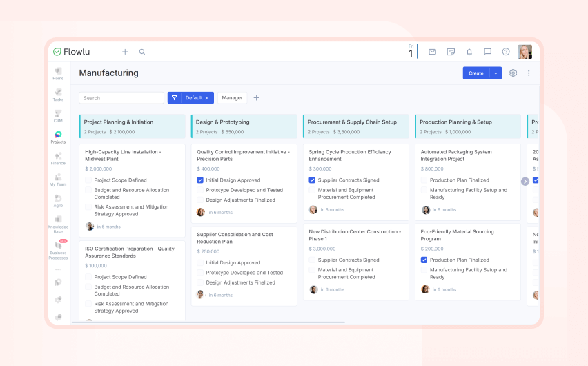Click the blue Create button
The image size is (588, 366).
pyautogui.click(x=476, y=73)
